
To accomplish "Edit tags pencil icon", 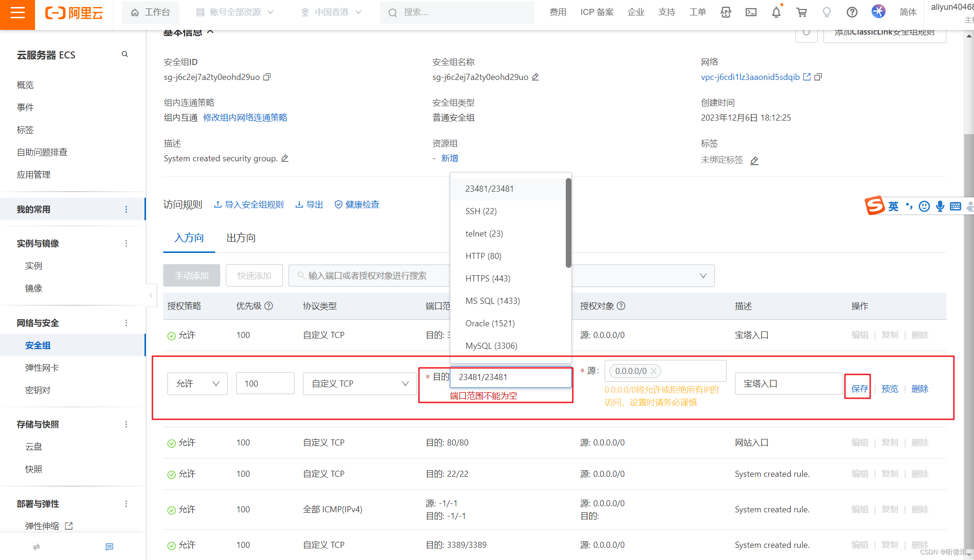I will click(x=754, y=160).
